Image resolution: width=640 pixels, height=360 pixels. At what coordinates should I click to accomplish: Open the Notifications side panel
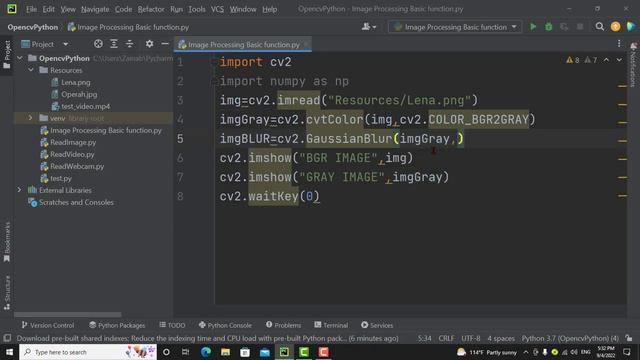pyautogui.click(x=633, y=65)
